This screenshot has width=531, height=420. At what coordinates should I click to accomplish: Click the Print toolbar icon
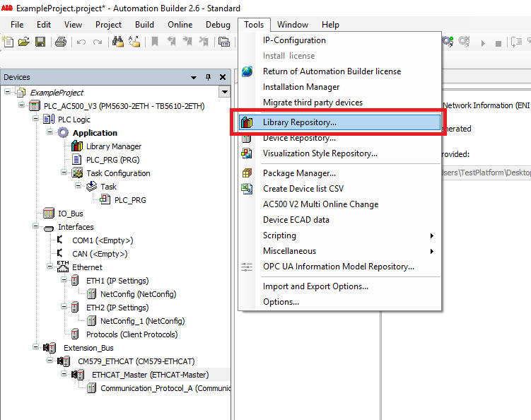pyautogui.click(x=61, y=42)
